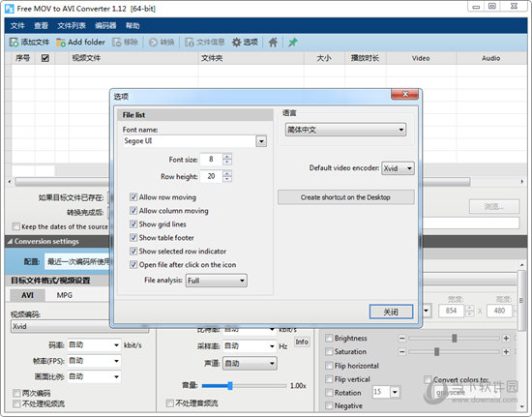Open 帮助 menu
The height and width of the screenshot is (417, 532).
click(x=133, y=26)
